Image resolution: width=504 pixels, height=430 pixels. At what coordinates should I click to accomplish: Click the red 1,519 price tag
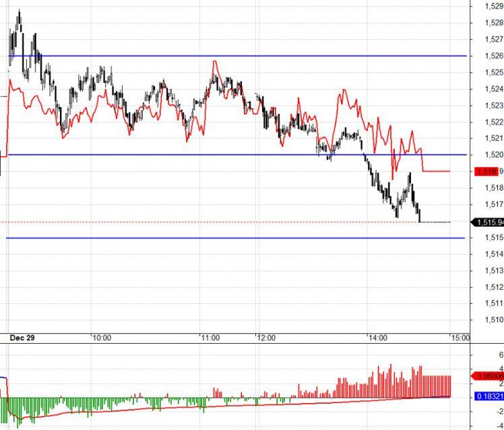[x=486, y=171]
